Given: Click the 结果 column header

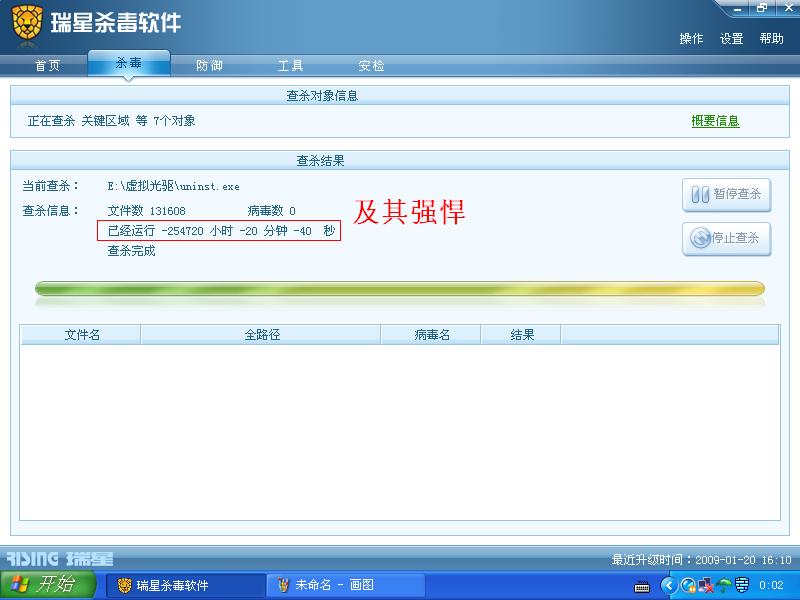Looking at the screenshot, I should click(x=521, y=335).
